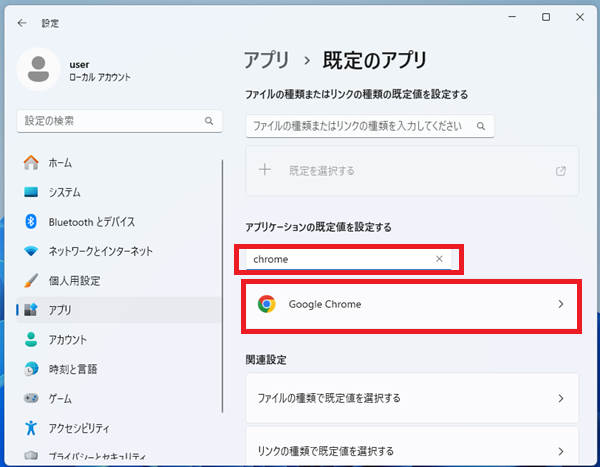
Task: Click the Gaming controller icon
Action: [x=31, y=398]
